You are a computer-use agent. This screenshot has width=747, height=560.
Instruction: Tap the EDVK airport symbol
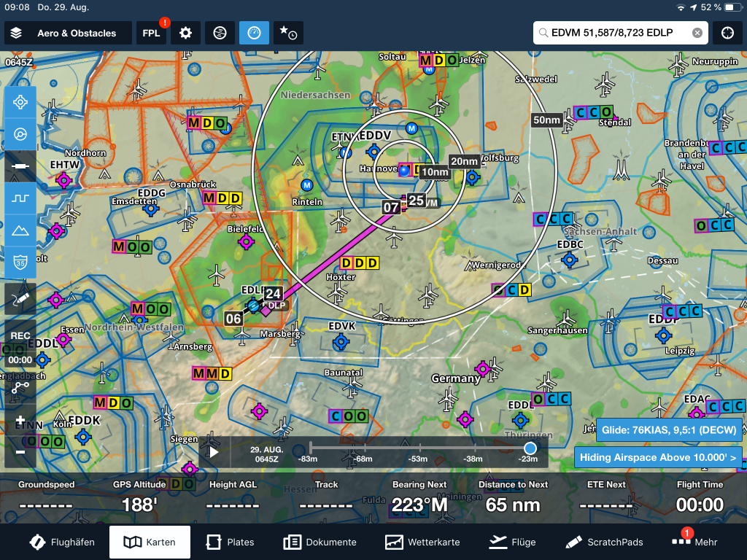[x=341, y=341]
